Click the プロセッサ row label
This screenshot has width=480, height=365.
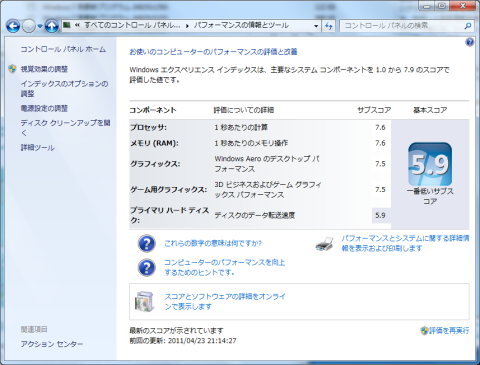[148, 127]
